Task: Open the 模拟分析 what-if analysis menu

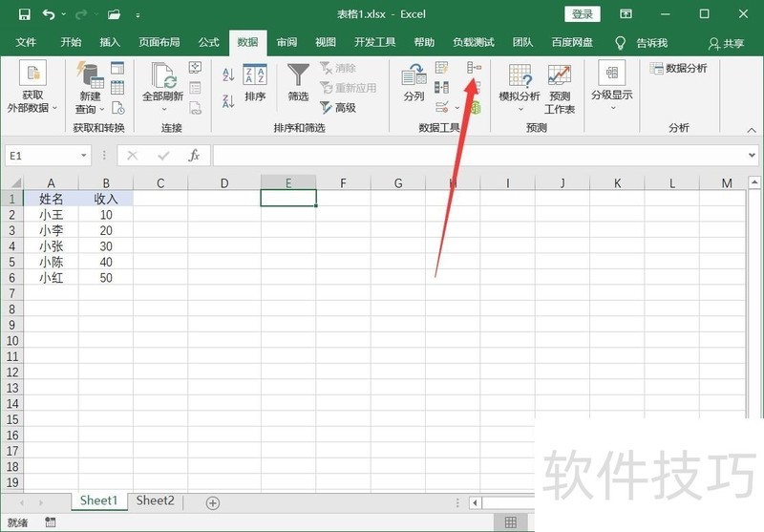Action: tap(520, 87)
